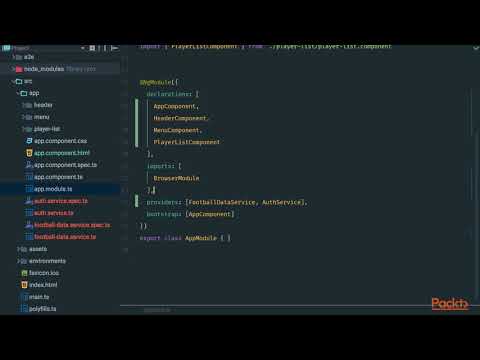The width and height of the screenshot is (480, 360).
Task: Open football-data.service.ts in the tree
Action: [x=65, y=237]
